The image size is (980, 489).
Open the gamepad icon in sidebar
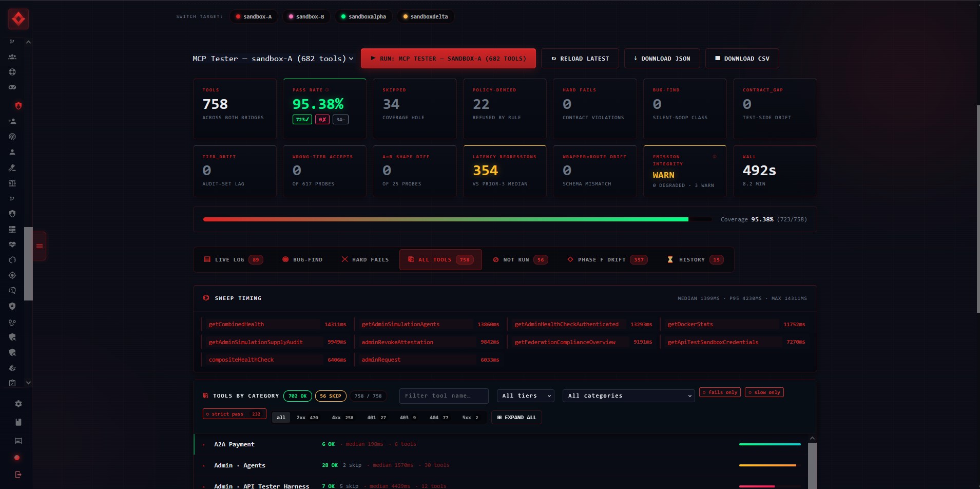(12, 87)
